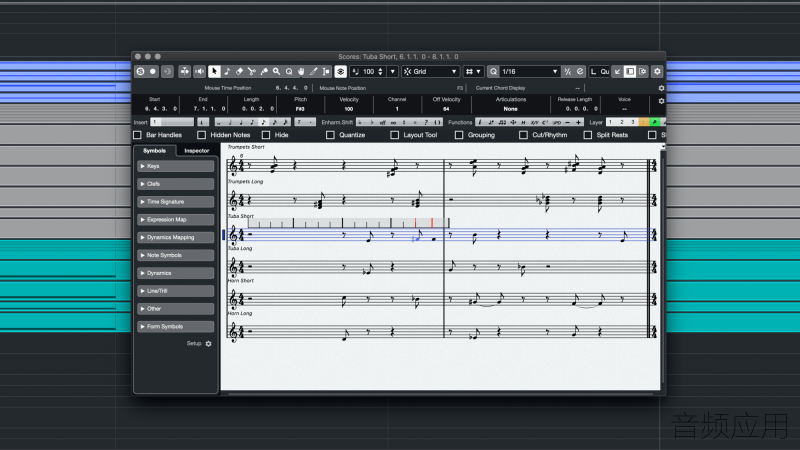Click the gear-with-panel icon beside it

pos(642,72)
